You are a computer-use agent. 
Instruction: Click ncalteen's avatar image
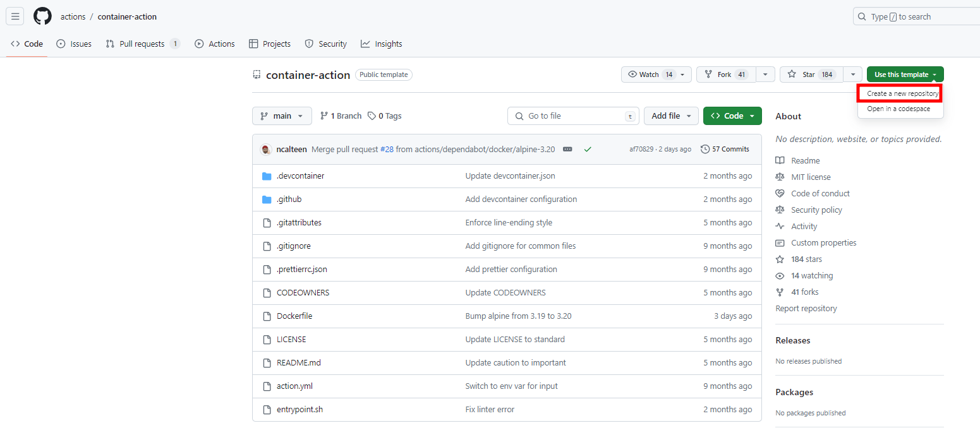(266, 149)
